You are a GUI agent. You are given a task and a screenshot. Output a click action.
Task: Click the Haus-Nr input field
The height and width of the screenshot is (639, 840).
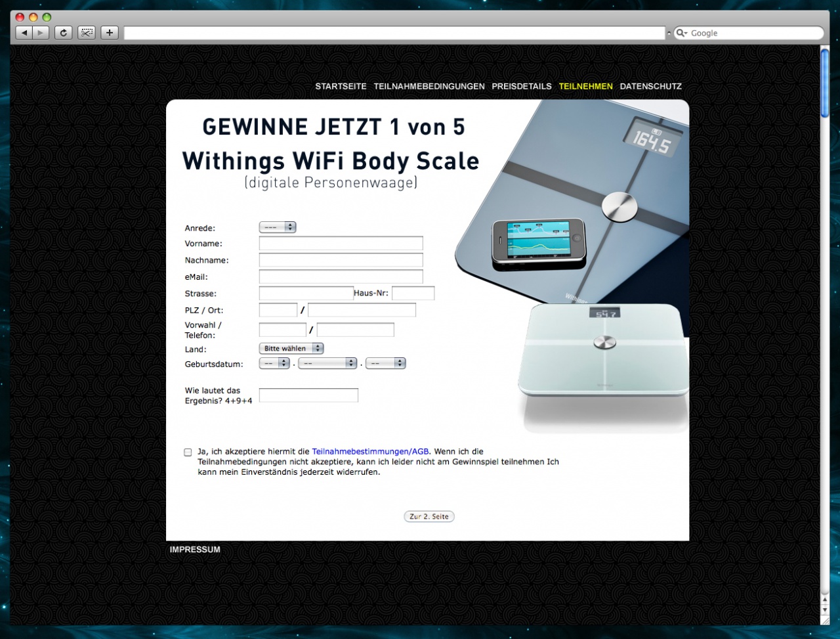(x=413, y=294)
